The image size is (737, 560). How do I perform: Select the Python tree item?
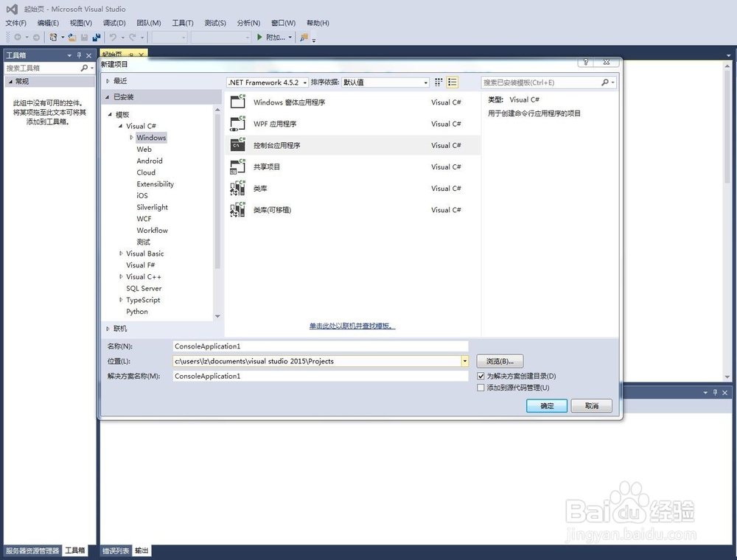tap(137, 312)
